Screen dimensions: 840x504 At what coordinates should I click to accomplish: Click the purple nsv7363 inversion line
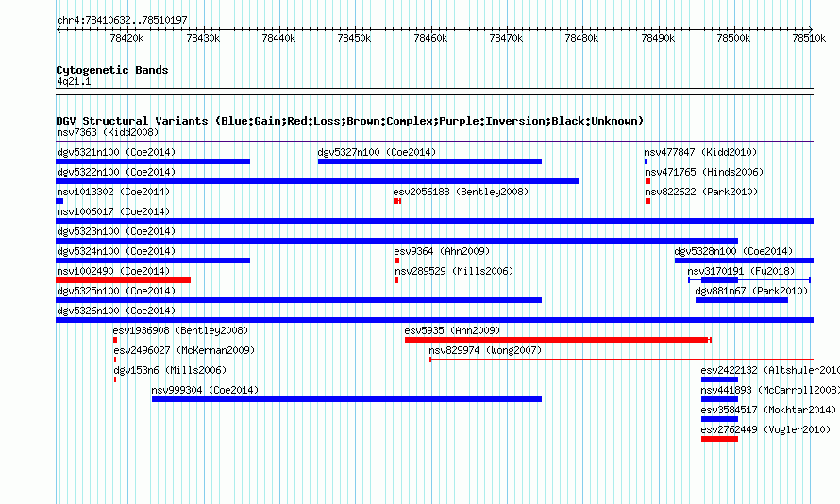[x=434, y=142]
